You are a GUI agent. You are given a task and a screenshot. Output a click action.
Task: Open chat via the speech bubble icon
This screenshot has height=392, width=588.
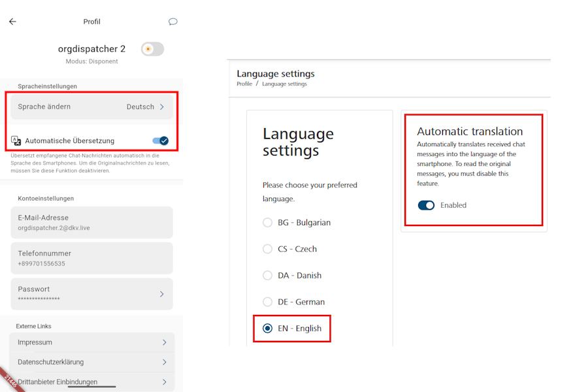(173, 22)
